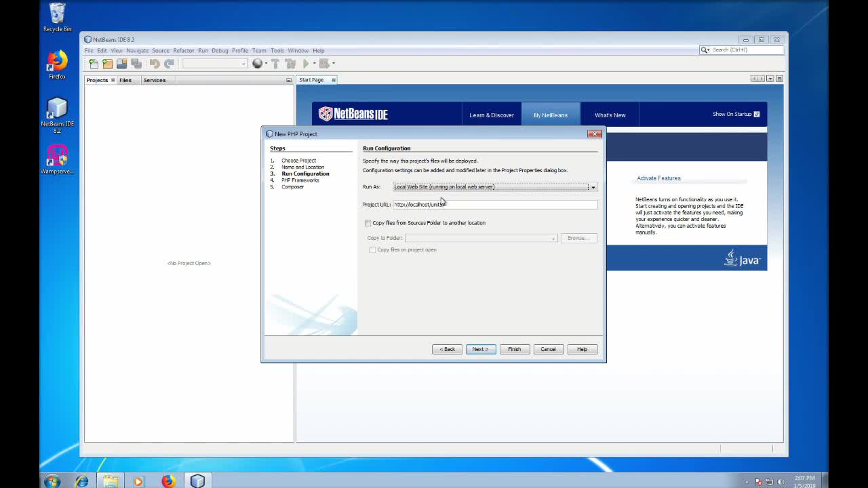Click the Undo toolbar icon
Screen dimensions: 868x488
point(153,63)
